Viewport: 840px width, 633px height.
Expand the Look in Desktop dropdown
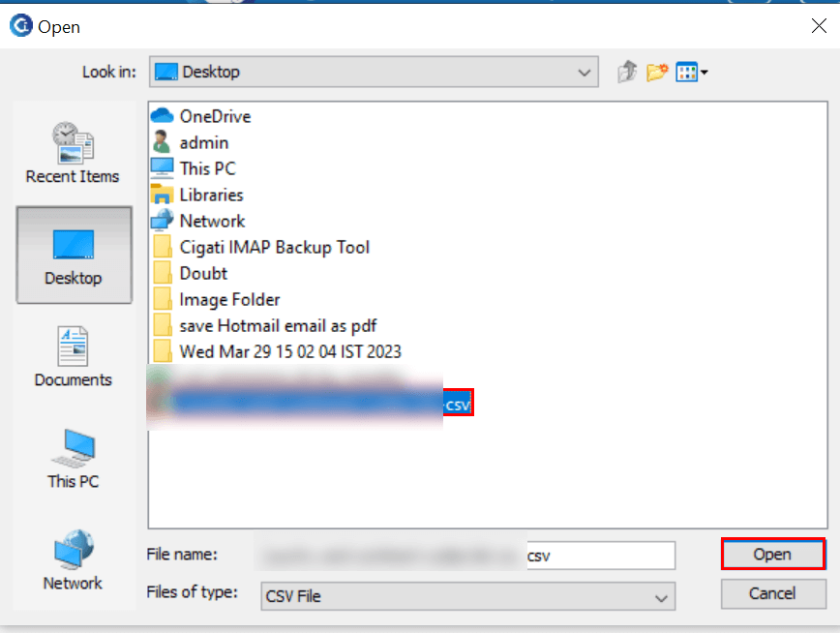tap(374, 72)
